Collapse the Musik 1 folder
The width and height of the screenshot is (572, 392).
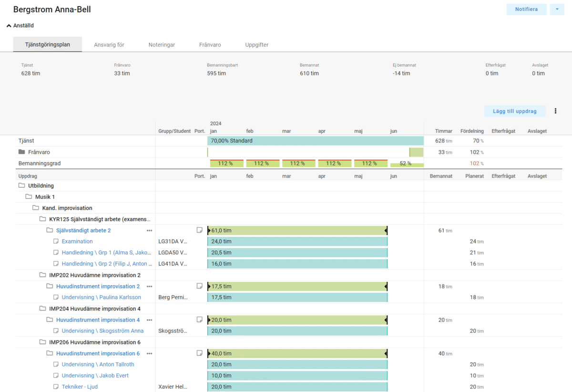(29, 197)
